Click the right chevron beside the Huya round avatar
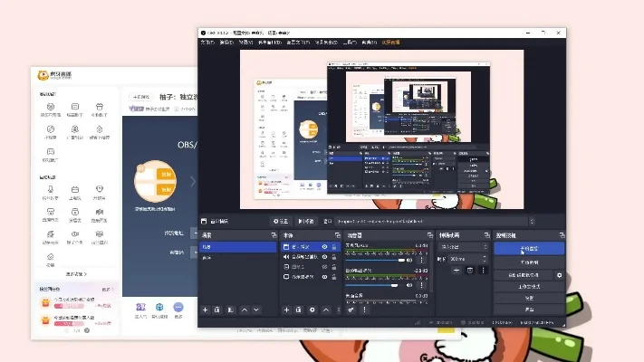 tap(193, 181)
